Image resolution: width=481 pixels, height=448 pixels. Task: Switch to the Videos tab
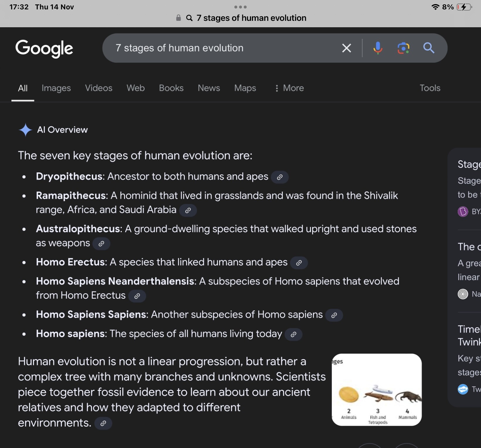[99, 88]
